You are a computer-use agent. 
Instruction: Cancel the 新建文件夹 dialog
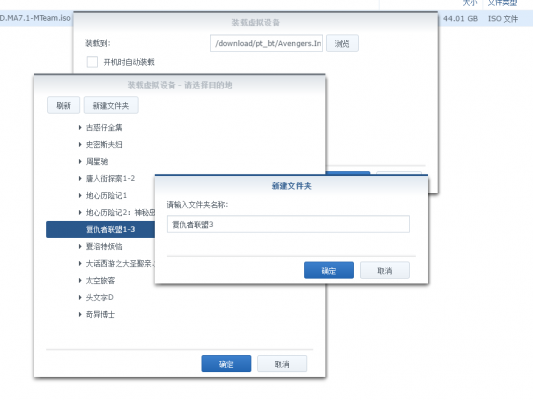[385, 270]
